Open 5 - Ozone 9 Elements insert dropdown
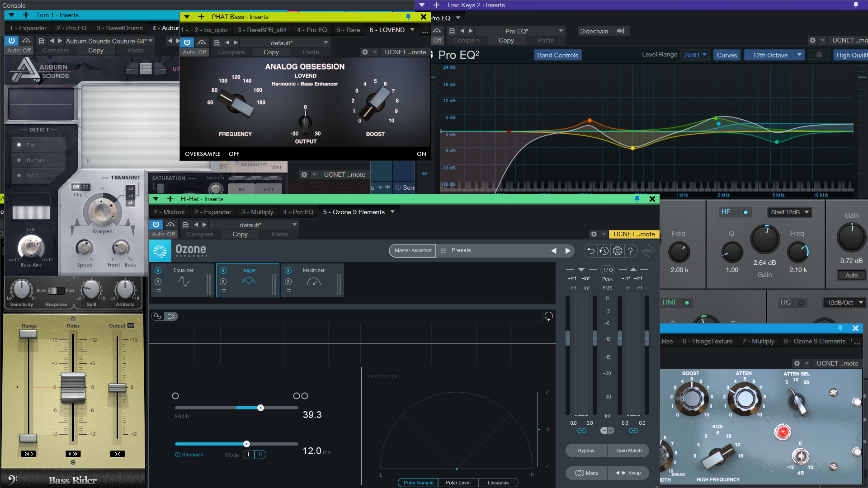 (392, 212)
